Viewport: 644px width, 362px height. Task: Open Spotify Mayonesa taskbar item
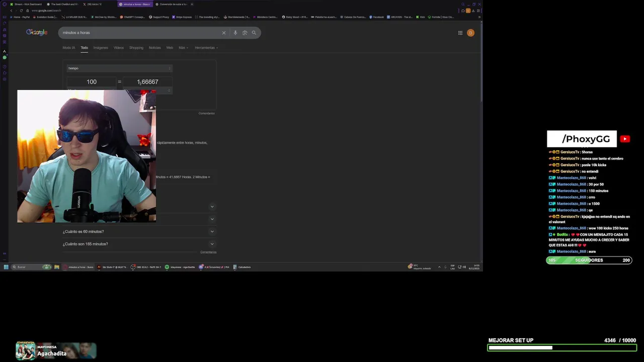click(180, 267)
